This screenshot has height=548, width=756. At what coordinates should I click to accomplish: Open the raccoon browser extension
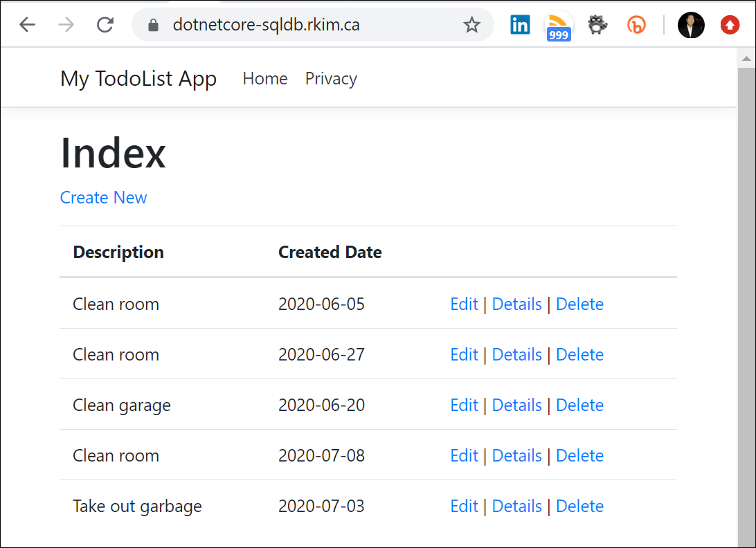pyautogui.click(x=597, y=24)
